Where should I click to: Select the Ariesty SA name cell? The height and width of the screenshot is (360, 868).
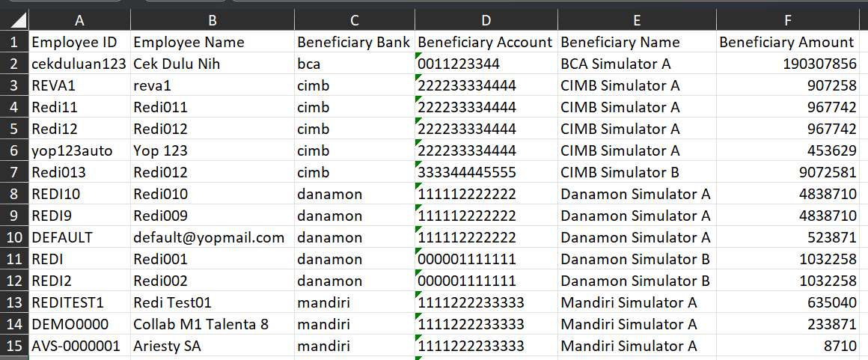[212, 346]
